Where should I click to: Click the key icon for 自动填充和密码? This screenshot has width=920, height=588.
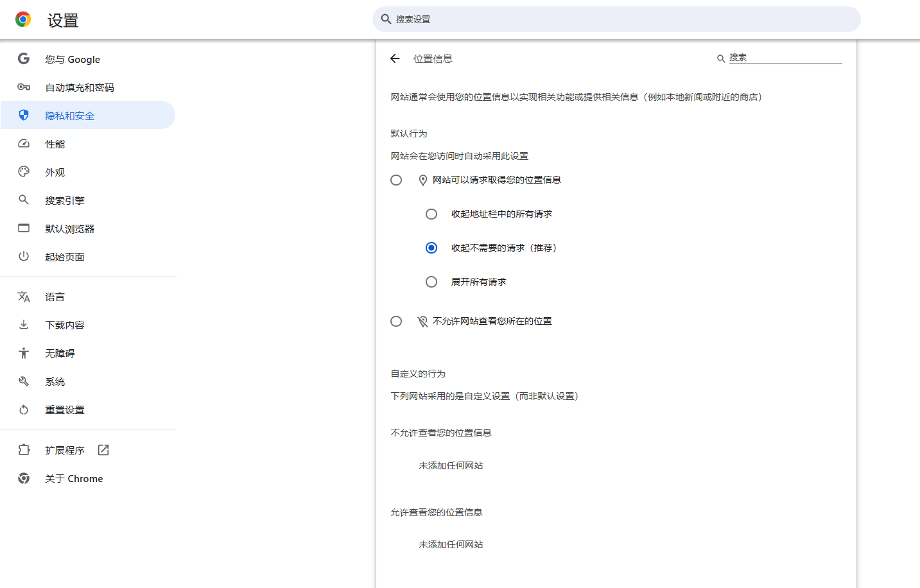click(24, 87)
